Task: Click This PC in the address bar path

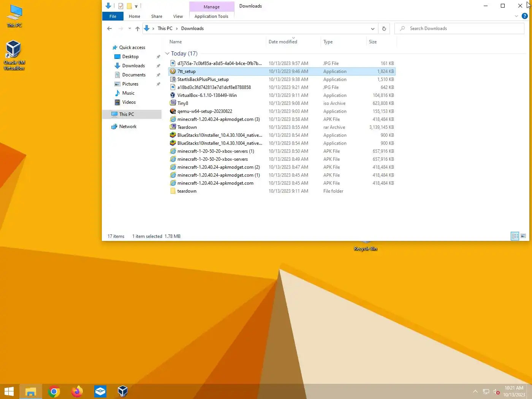Action: pos(165,28)
